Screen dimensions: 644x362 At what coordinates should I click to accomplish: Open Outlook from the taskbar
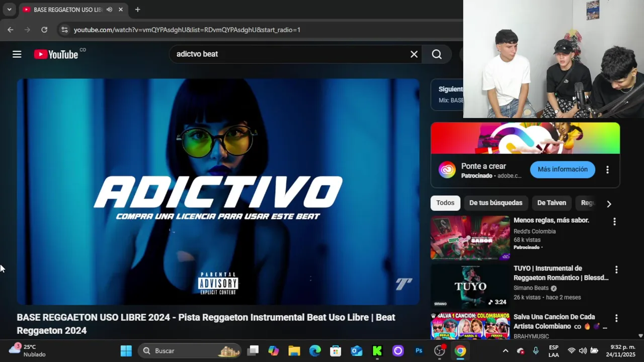(357, 351)
